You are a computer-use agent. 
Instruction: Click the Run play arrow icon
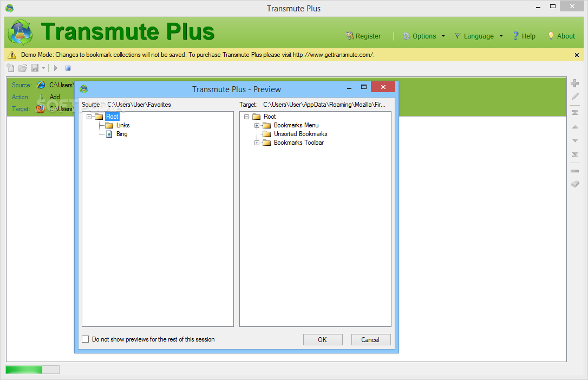pyautogui.click(x=56, y=68)
